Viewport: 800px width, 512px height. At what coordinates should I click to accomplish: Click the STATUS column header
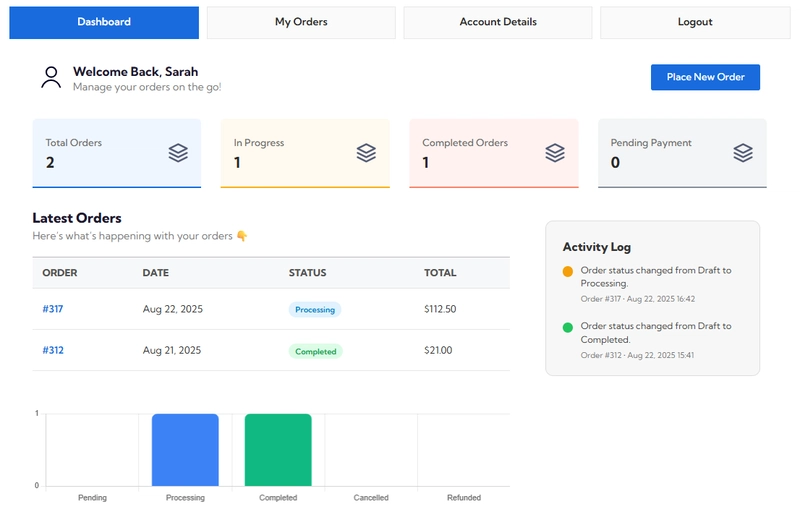(307, 273)
